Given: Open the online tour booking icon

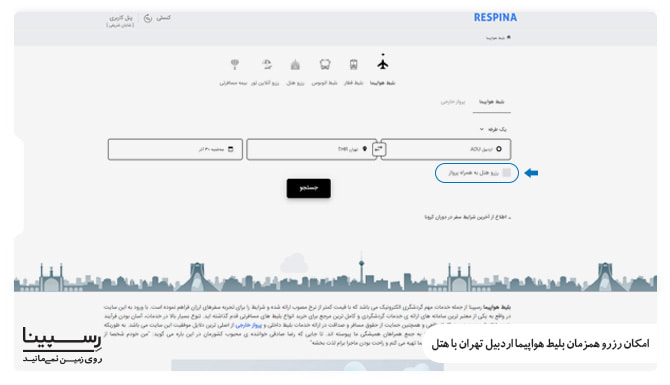Looking at the screenshot, I should pyautogui.click(x=267, y=65).
